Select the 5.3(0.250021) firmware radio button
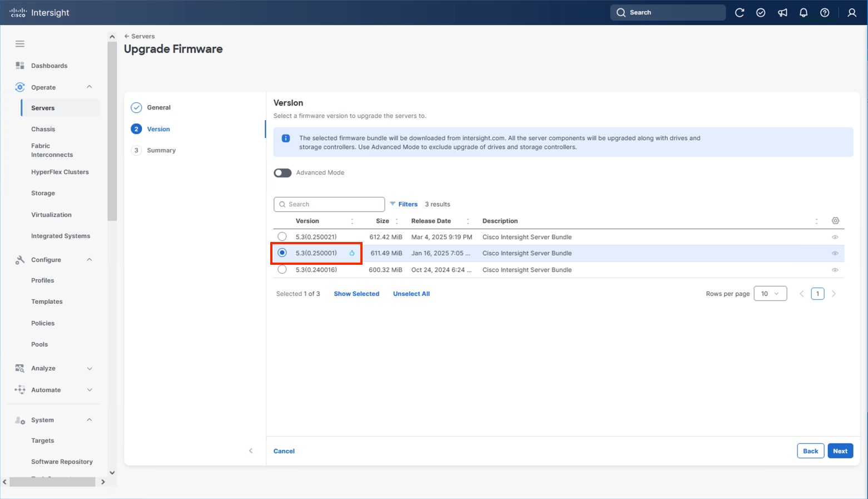The height and width of the screenshot is (499, 868). coord(282,236)
